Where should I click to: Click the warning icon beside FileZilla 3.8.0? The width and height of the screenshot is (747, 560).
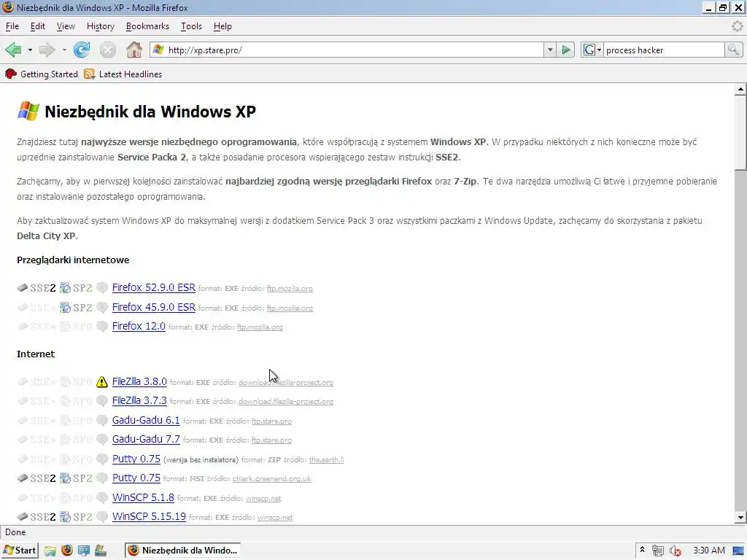pos(102,382)
